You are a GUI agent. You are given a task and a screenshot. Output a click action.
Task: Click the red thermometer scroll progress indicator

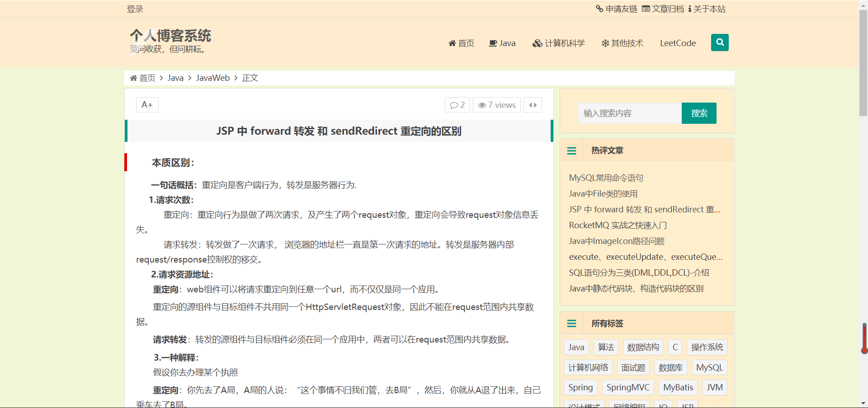864,338
